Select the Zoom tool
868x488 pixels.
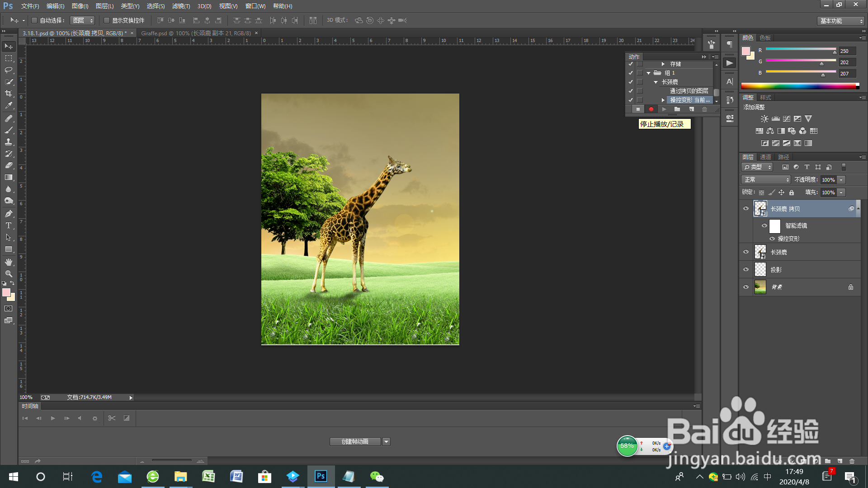click(x=9, y=274)
